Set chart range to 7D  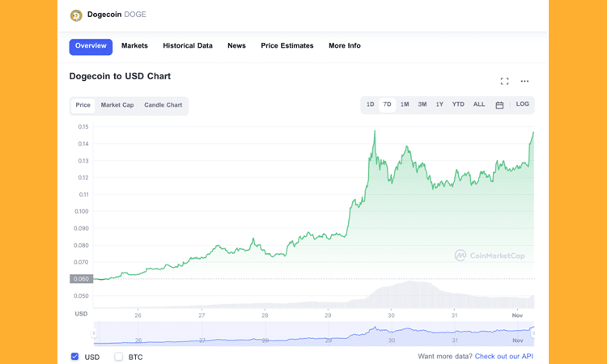tap(387, 104)
